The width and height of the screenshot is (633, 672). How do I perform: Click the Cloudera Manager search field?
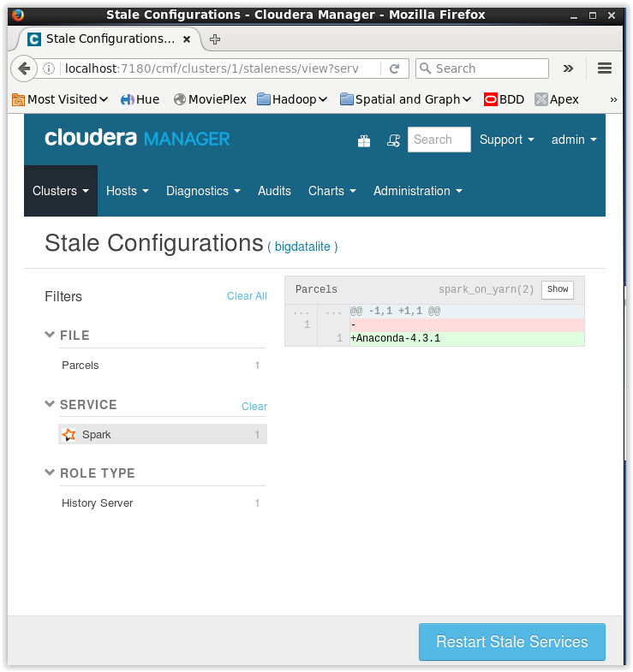coord(439,140)
